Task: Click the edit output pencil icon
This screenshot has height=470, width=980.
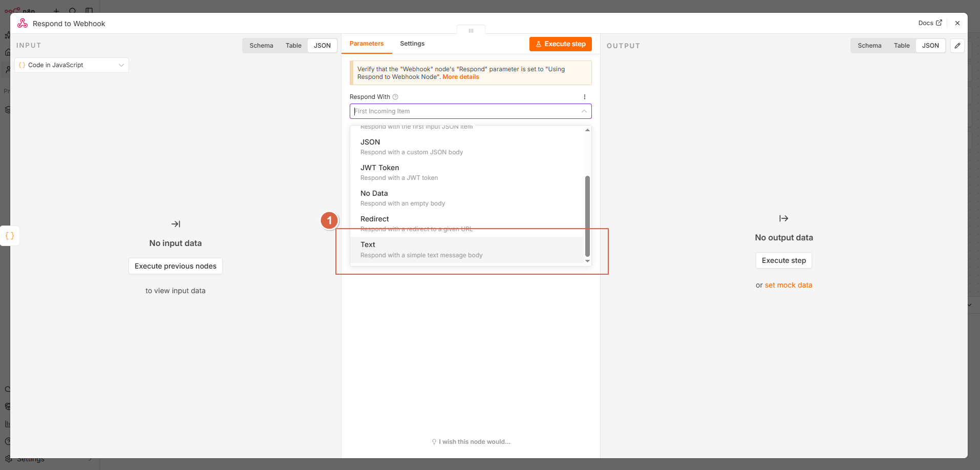Action: point(957,46)
